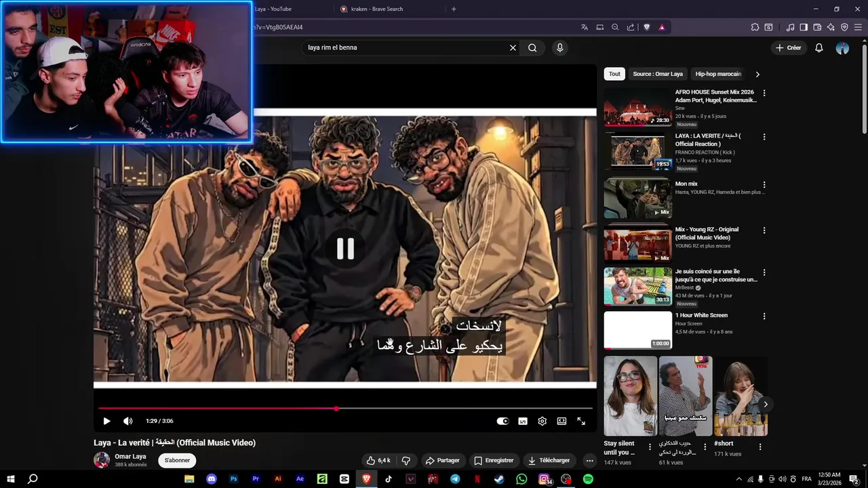This screenshot has height=488, width=868.
Task: Open options menu for 'Mon mix'
Action: [x=764, y=184]
